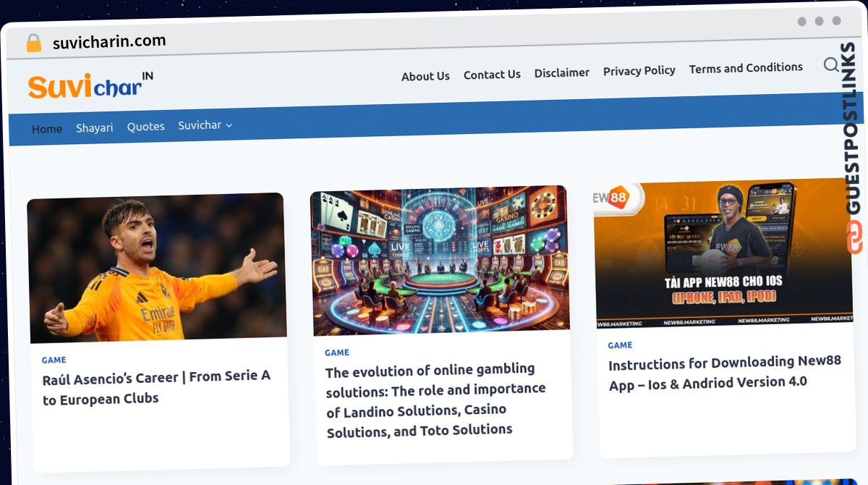868x485 pixels.
Task: Click the GuestPostLinks chain logo icon
Action: pos(856,237)
